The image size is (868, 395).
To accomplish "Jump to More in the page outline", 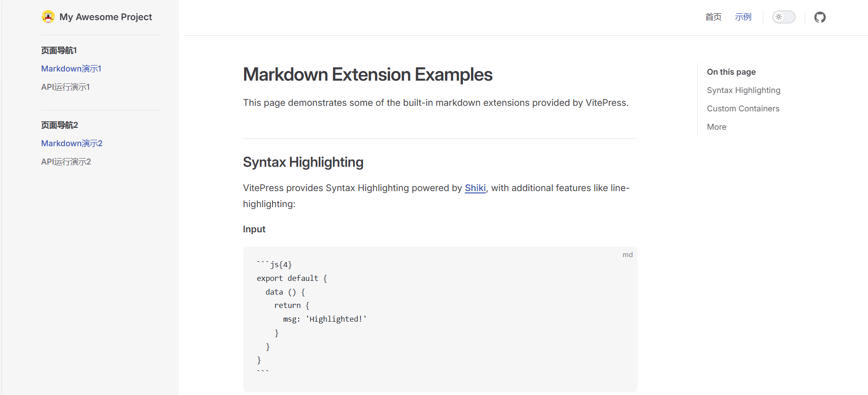I will point(717,127).
